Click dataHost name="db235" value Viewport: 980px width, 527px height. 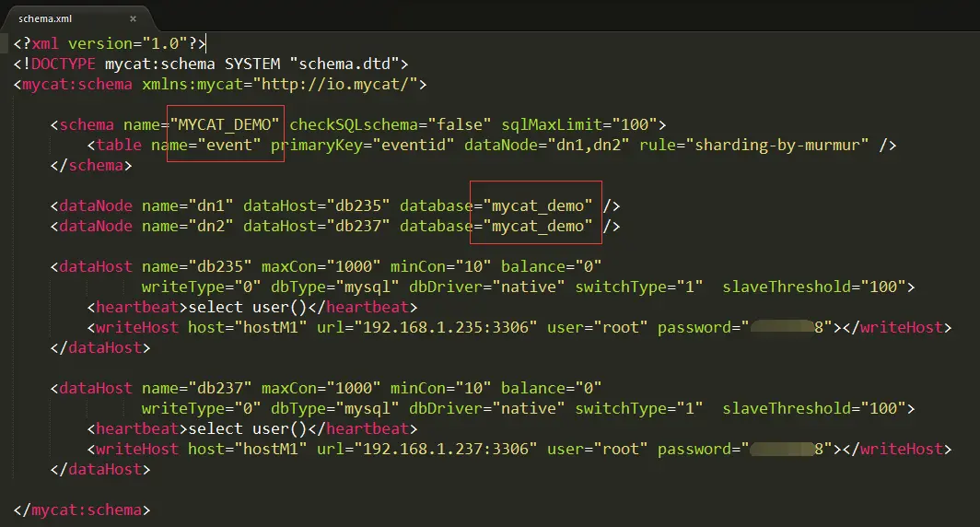click(x=220, y=266)
